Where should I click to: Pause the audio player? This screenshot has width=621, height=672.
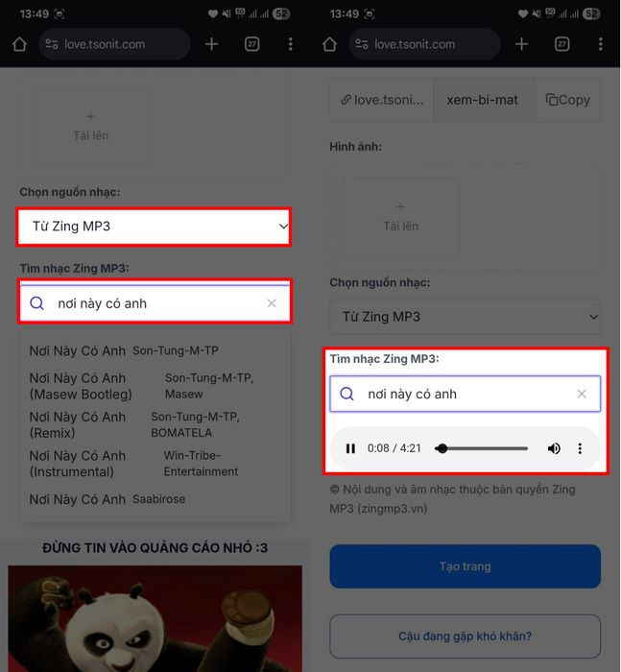(350, 448)
